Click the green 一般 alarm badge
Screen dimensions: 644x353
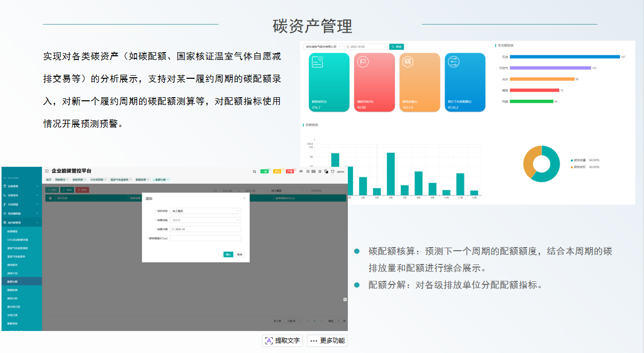coord(264,171)
